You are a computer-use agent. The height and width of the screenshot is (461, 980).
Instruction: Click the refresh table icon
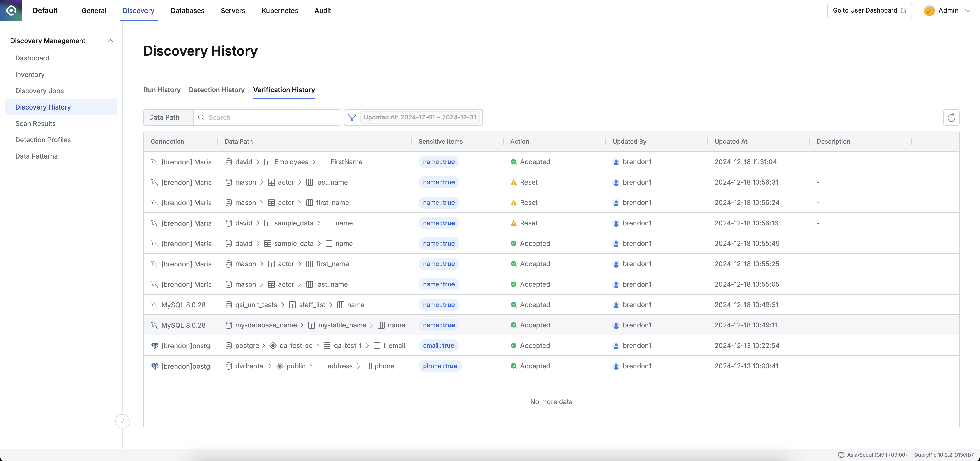(x=951, y=117)
